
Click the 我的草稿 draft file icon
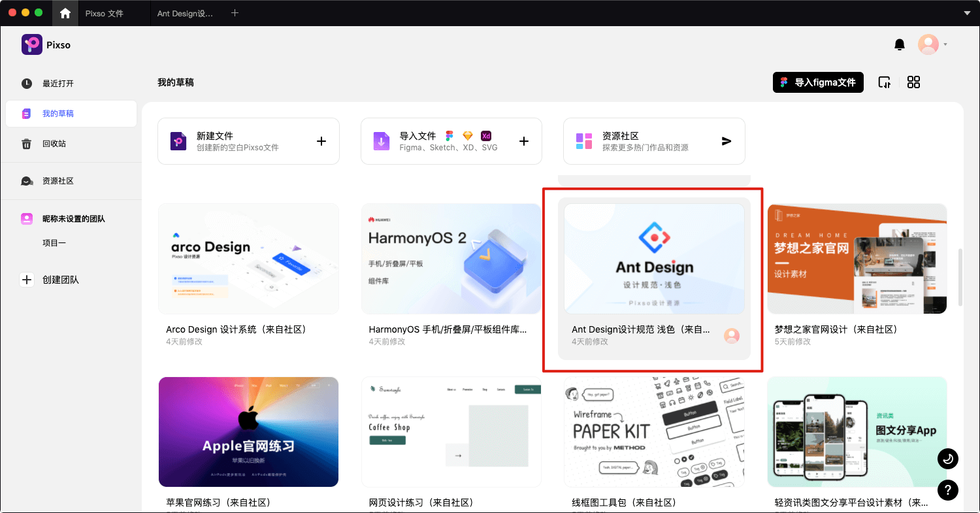tap(27, 114)
